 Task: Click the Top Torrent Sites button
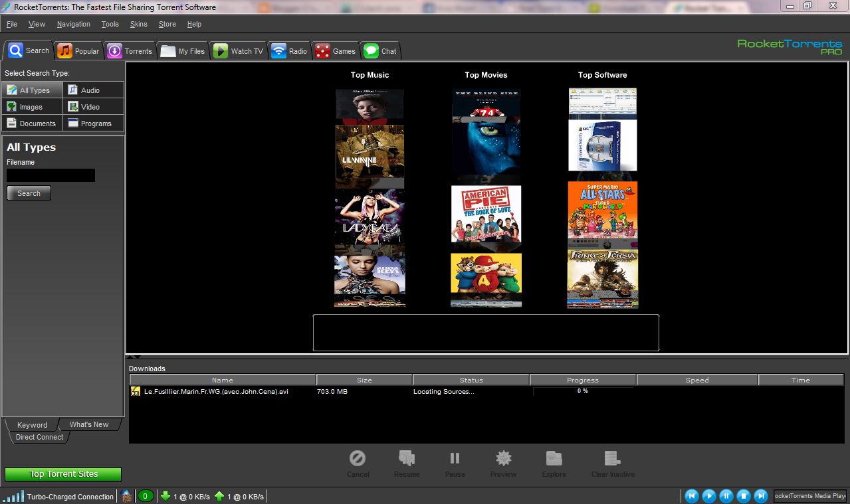coord(63,474)
